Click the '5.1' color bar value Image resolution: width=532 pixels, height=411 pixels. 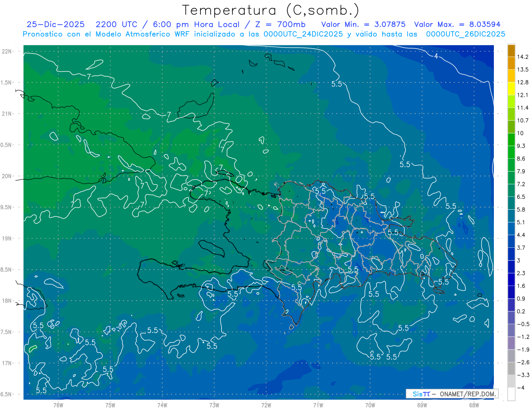click(x=521, y=222)
